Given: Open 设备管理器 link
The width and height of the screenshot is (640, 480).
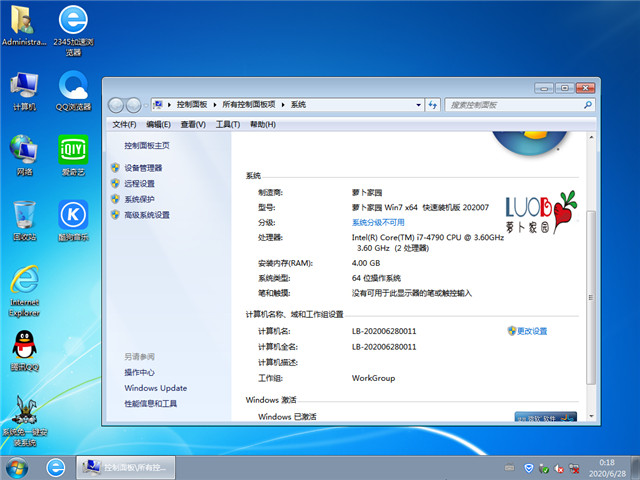Looking at the screenshot, I should [x=143, y=168].
